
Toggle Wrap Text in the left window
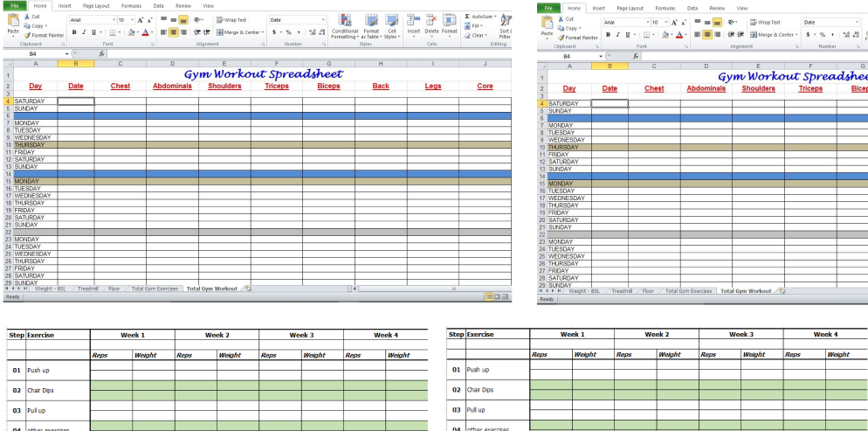point(231,19)
